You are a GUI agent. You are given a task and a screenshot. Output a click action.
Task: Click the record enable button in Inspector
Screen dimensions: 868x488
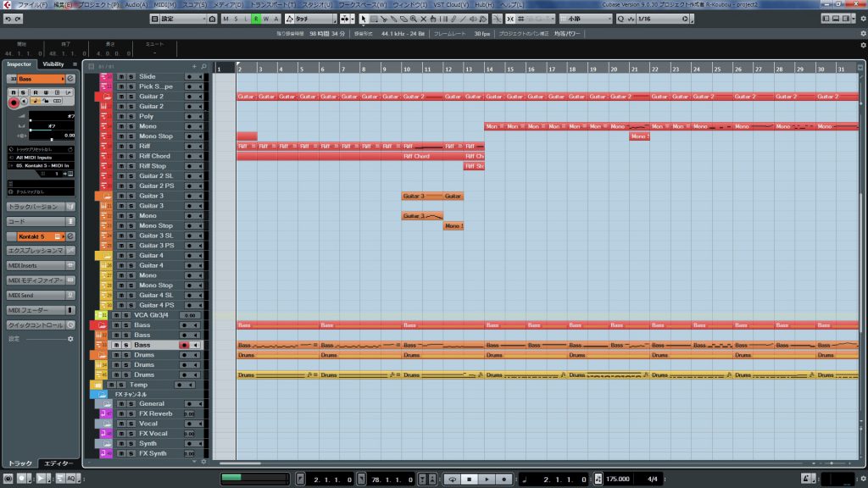coord(14,103)
